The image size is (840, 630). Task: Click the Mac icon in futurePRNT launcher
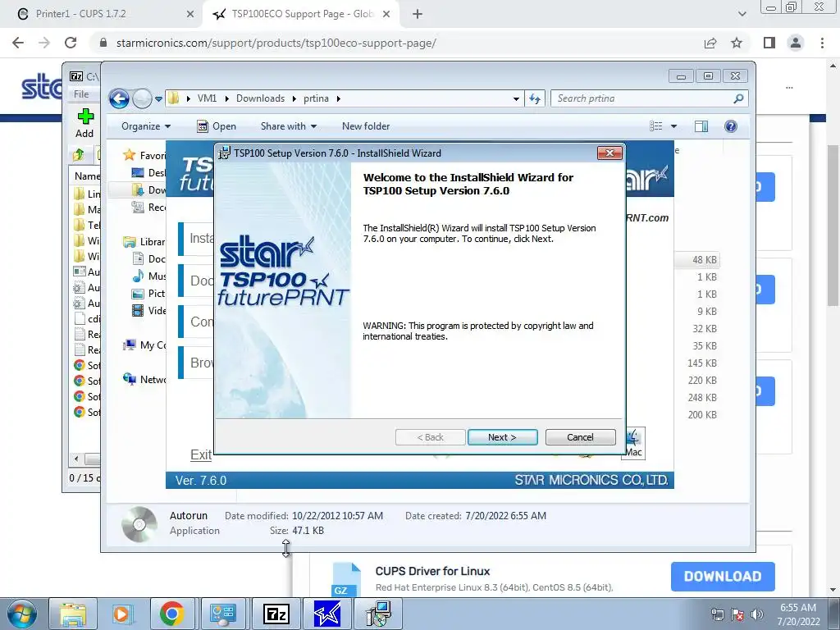pos(633,444)
